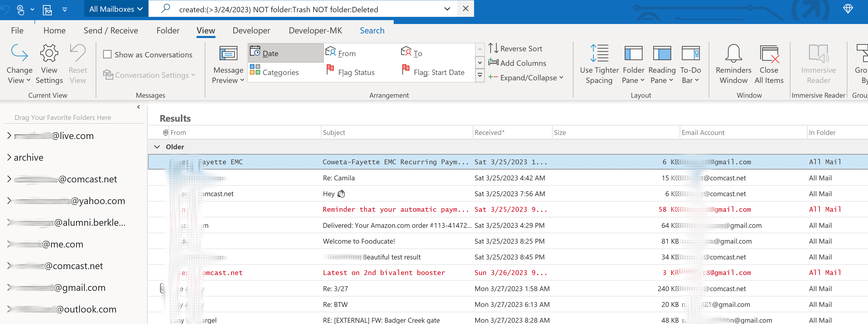Sort by the From column header

click(x=245, y=132)
